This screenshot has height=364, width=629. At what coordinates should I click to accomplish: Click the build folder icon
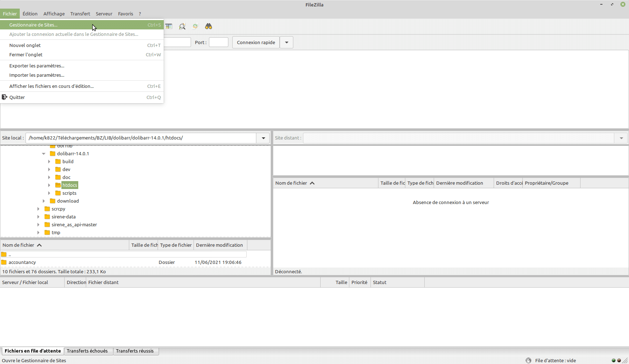tap(58, 161)
